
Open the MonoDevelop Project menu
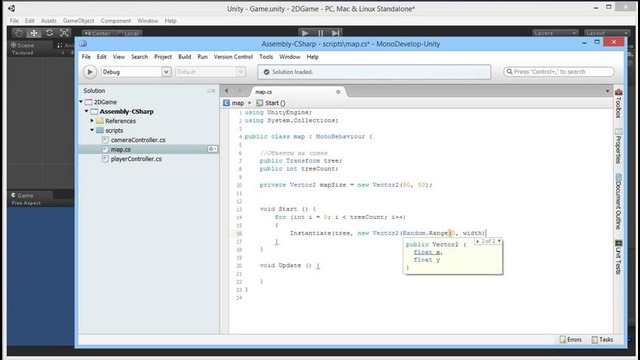click(x=163, y=57)
